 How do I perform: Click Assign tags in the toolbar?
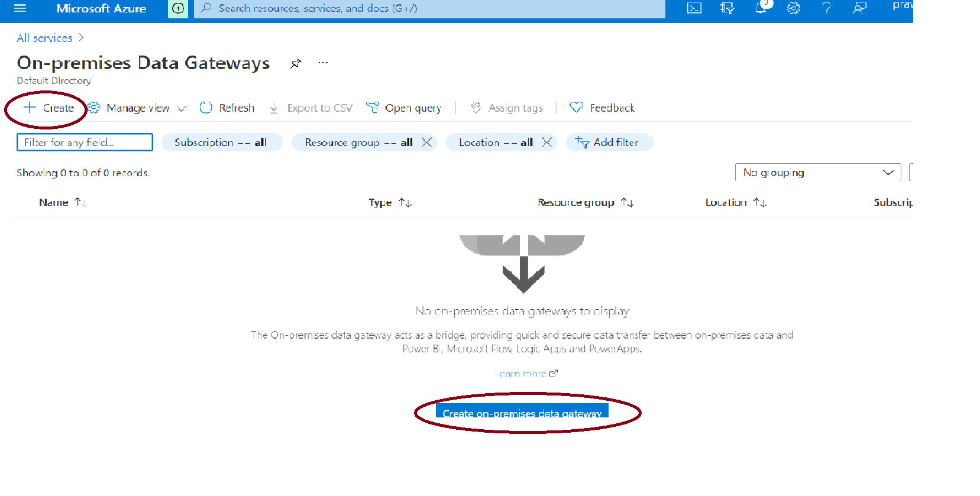click(507, 108)
